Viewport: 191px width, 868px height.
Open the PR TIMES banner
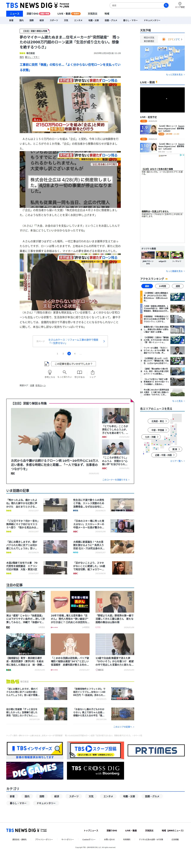pyautogui.click(x=156, y=750)
